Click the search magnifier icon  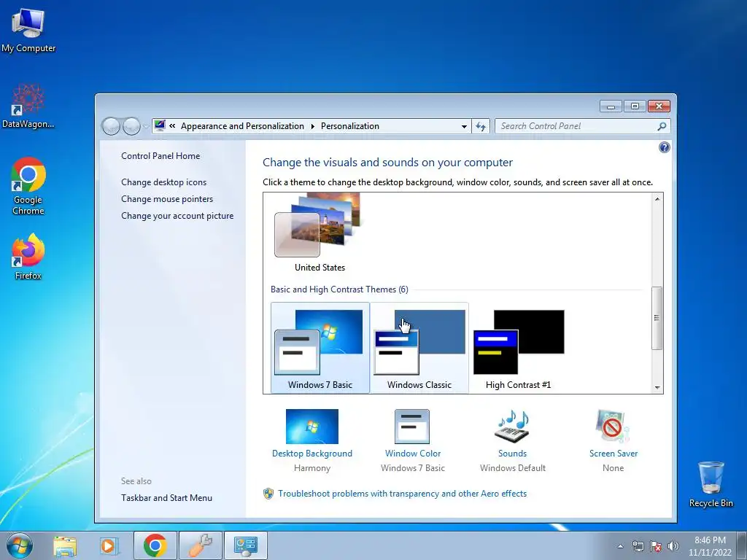(x=662, y=126)
